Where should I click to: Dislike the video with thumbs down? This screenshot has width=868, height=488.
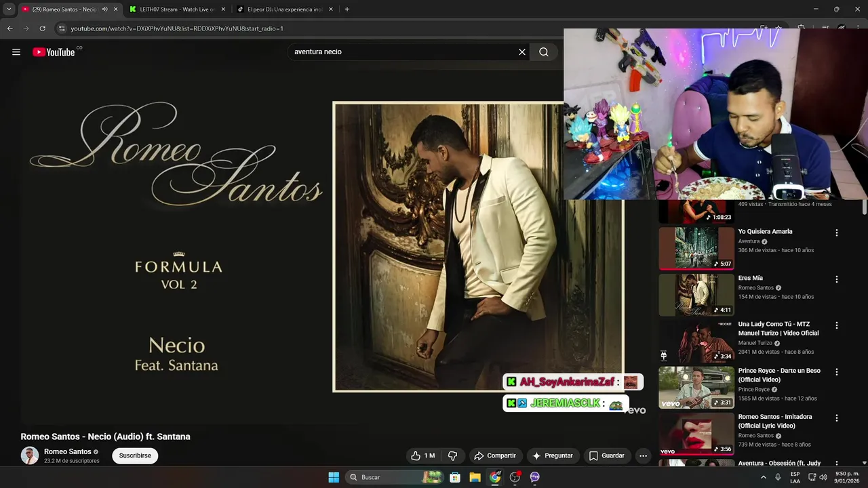(x=452, y=455)
